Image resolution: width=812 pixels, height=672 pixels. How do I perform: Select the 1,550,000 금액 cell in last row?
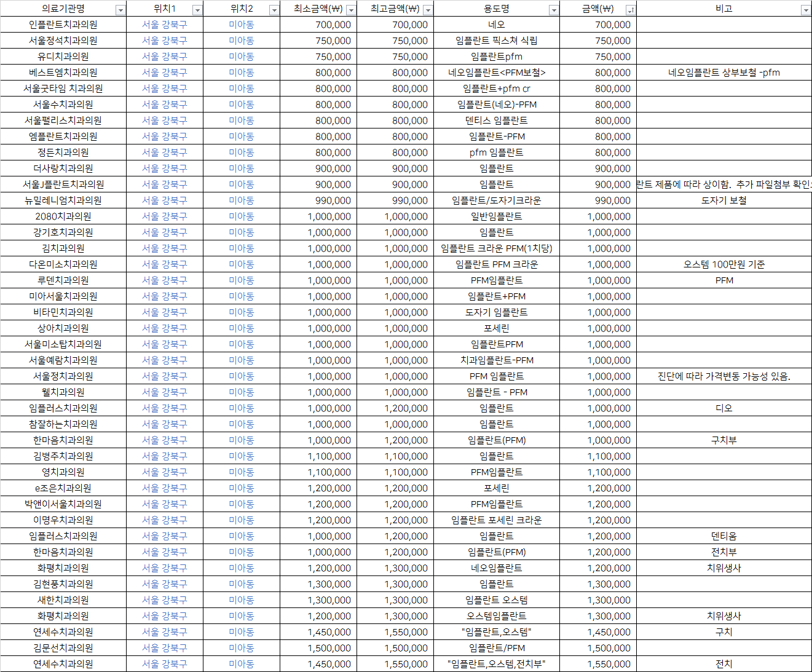pos(598,664)
